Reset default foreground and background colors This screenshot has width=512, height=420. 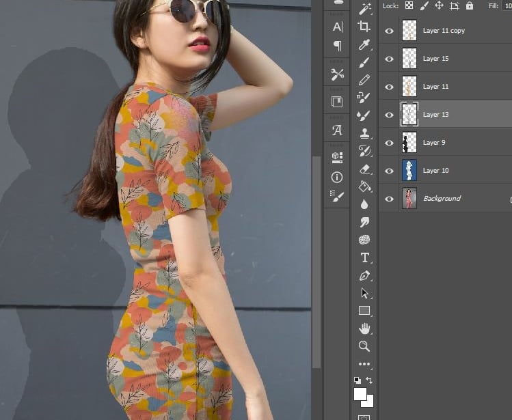point(358,380)
